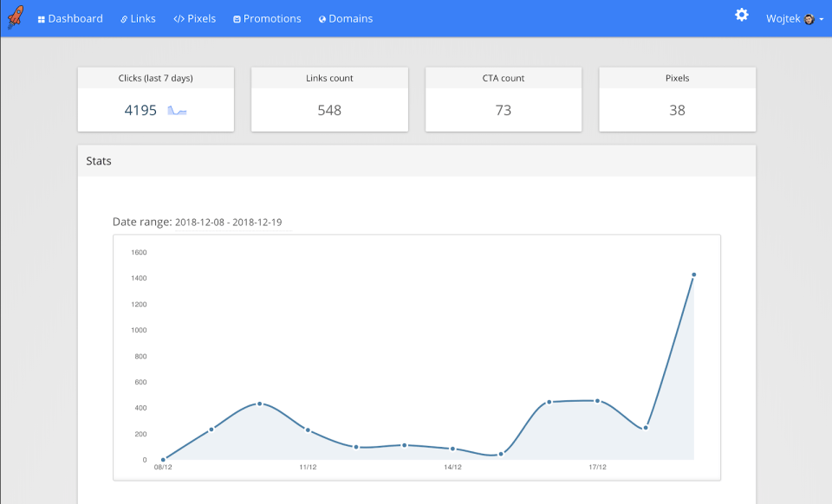Select the Links count 548 value
The image size is (832, 504).
(x=329, y=110)
